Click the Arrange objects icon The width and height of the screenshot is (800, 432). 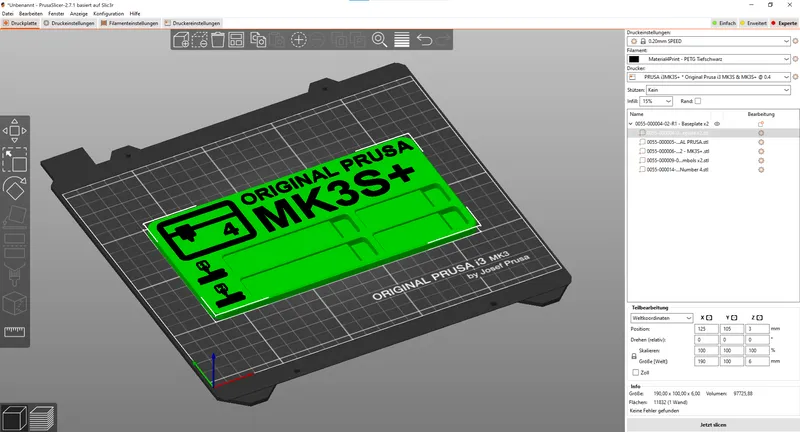(236, 40)
